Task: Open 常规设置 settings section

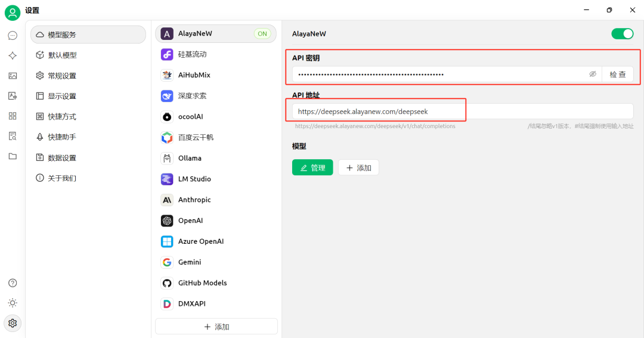Action: click(88, 76)
